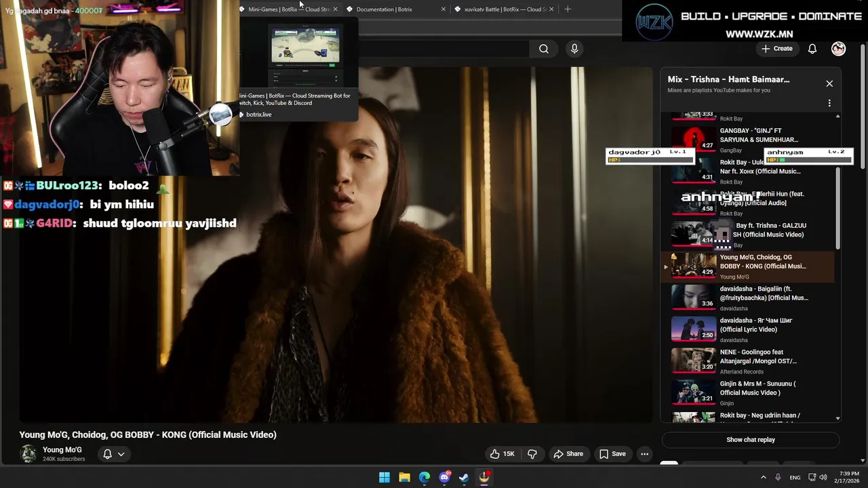Like the video with thumbs up
The width and height of the screenshot is (868, 488).
point(502,454)
